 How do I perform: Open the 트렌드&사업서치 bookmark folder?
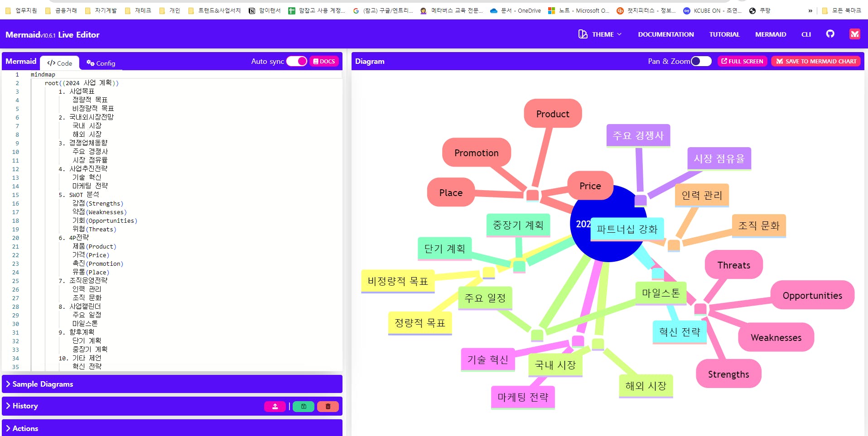pos(214,10)
